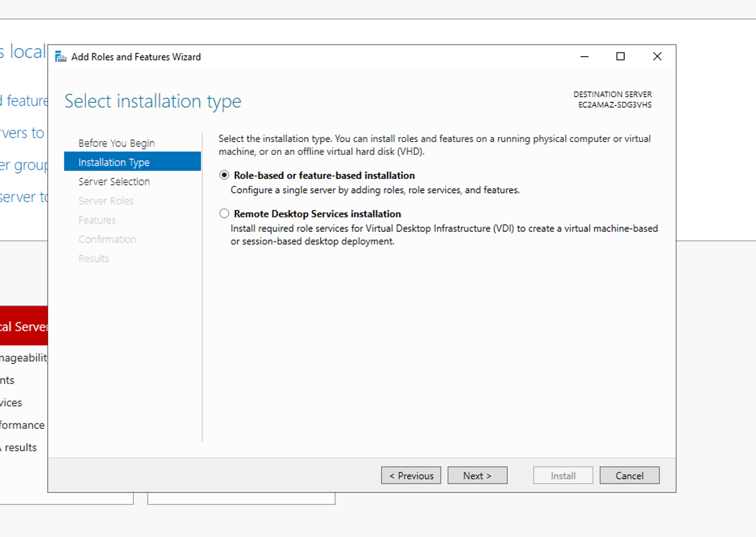Click the partial 'formance' entry in Server Manager
Viewport: 756px width, 537px height.
(x=22, y=425)
